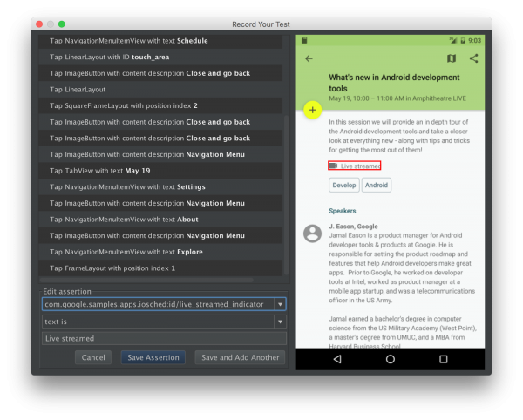523x420 pixels.
Task: Select step 'NavigationMenuItemView with text Explore'
Action: pos(160,252)
